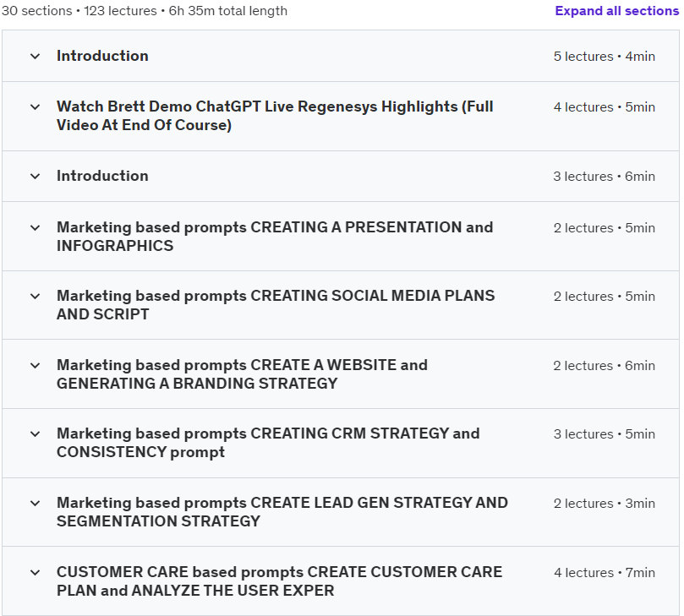This screenshot has height=616, width=684.
Task: Click the 'Watch Brett Demo ChatGPT Live Regenesys Highlights' title
Action: [x=275, y=116]
